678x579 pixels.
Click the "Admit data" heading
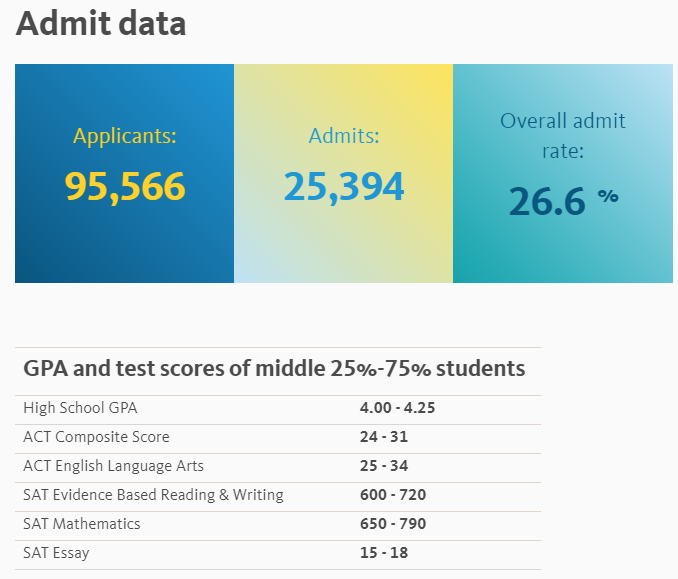(101, 24)
